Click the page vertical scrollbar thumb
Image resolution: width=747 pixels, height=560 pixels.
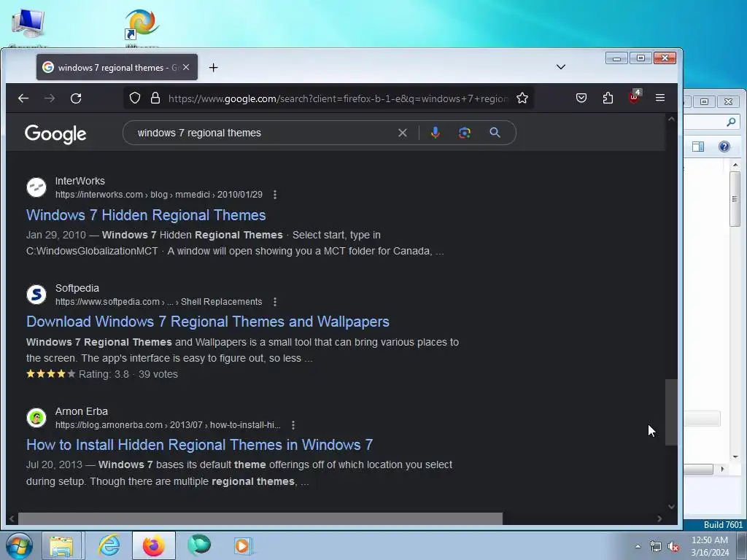coord(671,413)
